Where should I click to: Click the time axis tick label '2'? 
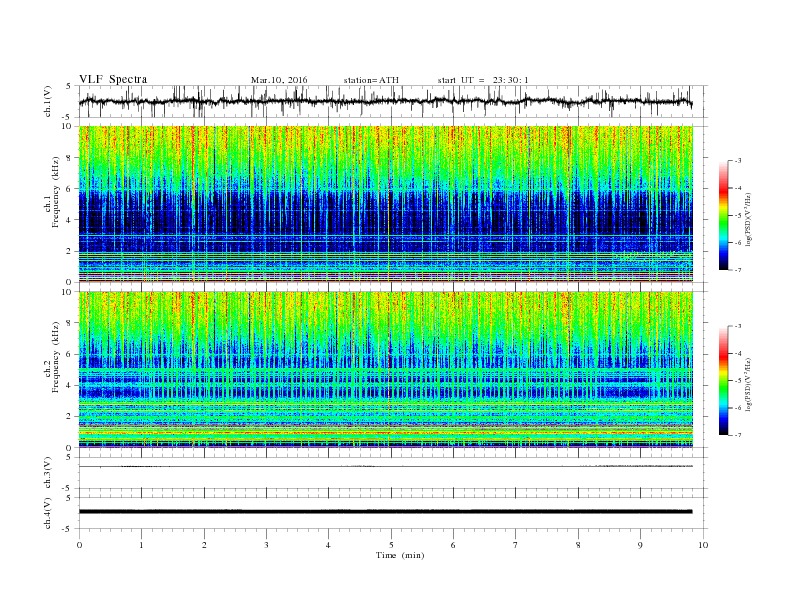tap(204, 545)
